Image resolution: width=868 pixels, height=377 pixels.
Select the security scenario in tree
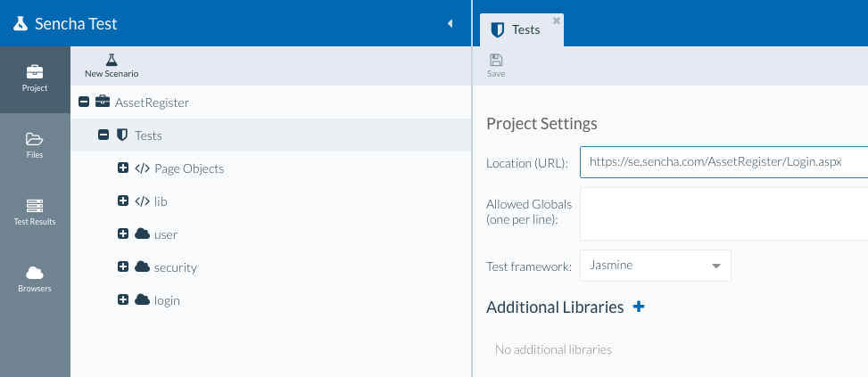tap(175, 267)
